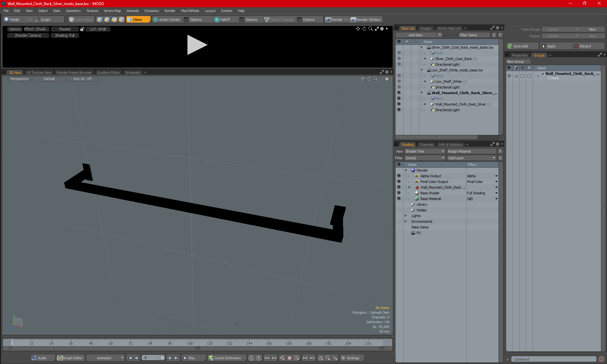The width and height of the screenshot is (607, 364).
Task: Open the Vertex Map menu
Action: pos(112,11)
